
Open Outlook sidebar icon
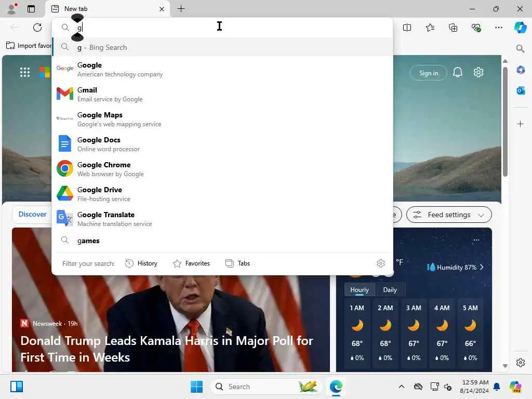point(521,90)
